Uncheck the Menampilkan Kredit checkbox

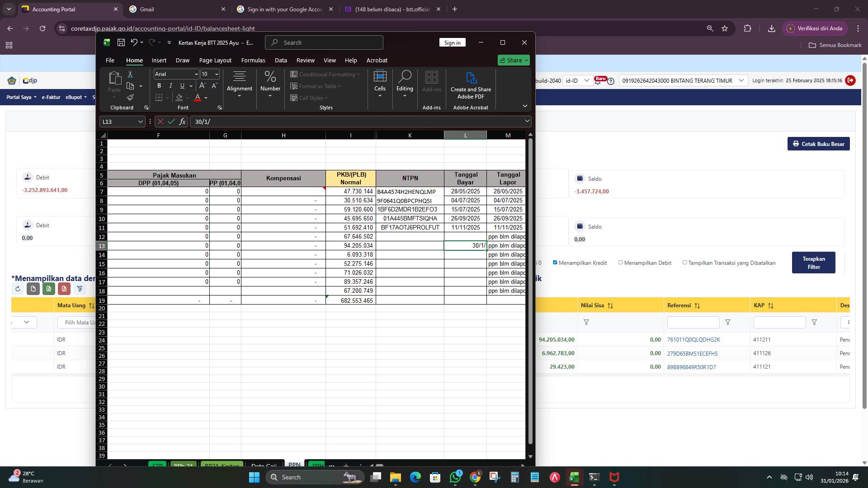click(x=555, y=262)
